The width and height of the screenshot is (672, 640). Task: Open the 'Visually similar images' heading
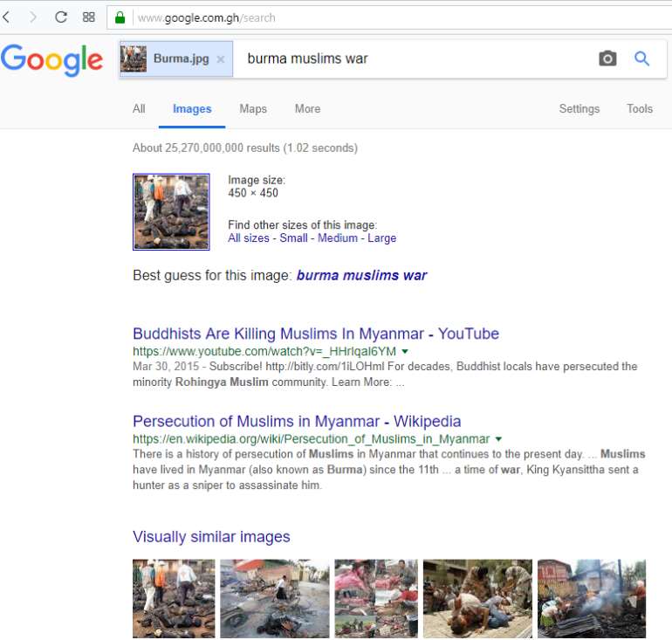(x=211, y=537)
